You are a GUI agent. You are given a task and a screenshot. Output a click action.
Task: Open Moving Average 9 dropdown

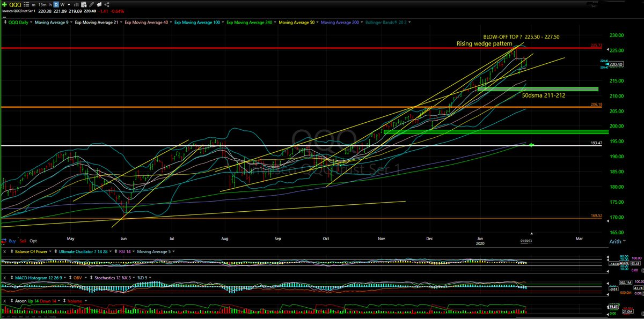point(71,23)
